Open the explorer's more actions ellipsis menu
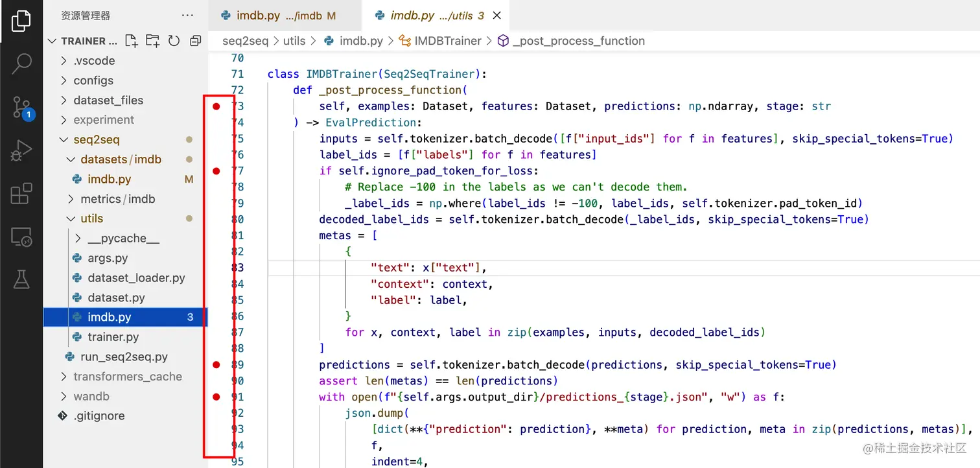This screenshot has height=468, width=980. point(187,16)
